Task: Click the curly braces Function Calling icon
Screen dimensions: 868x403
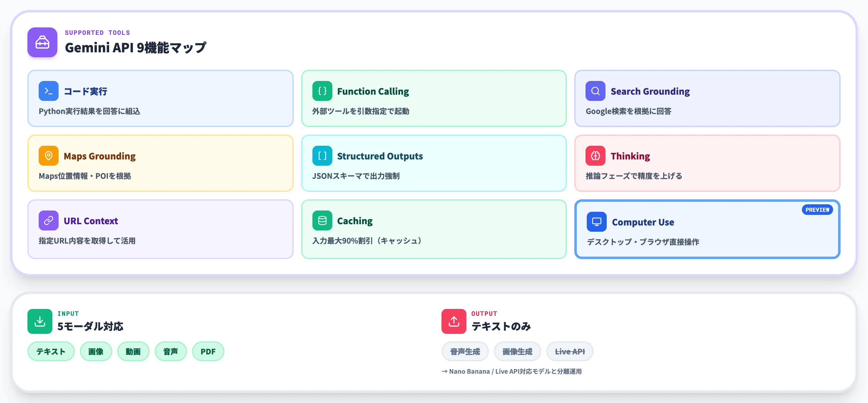Action: click(x=322, y=91)
